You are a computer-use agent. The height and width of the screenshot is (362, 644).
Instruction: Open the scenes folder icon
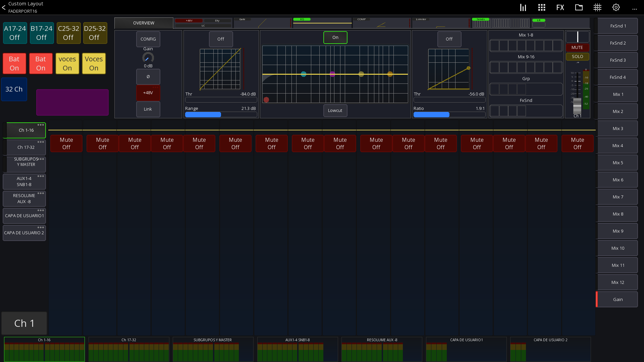(x=579, y=7)
